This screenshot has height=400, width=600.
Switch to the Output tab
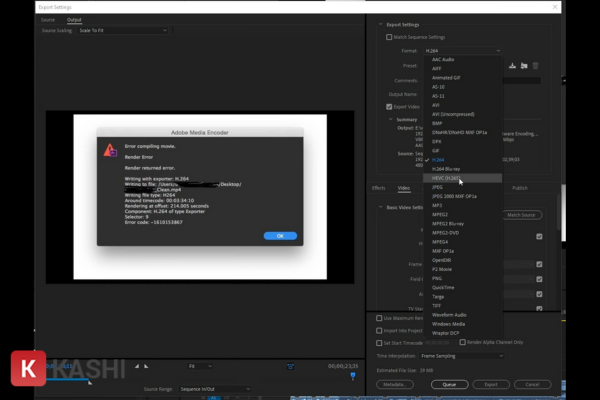[x=74, y=19]
